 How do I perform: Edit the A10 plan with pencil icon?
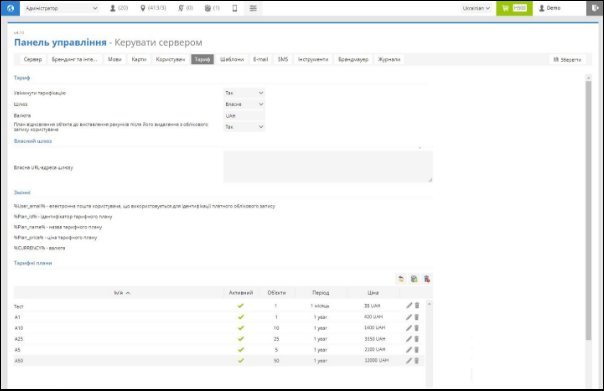(x=409, y=328)
